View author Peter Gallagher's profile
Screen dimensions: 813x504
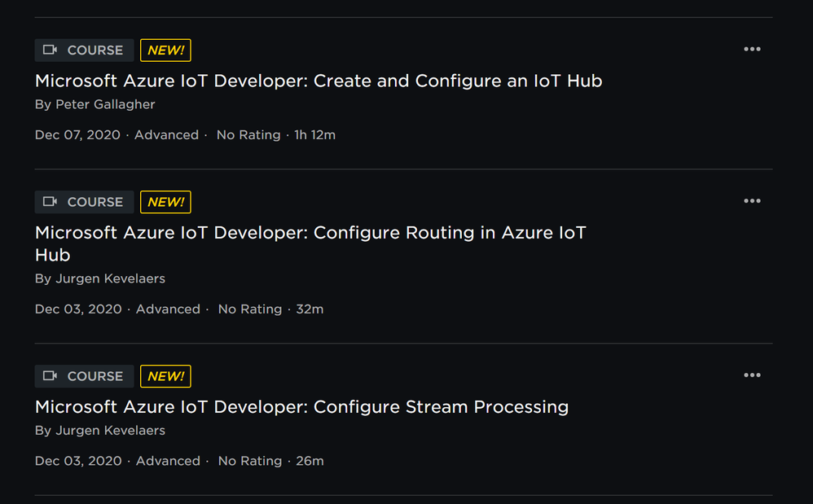coord(104,104)
